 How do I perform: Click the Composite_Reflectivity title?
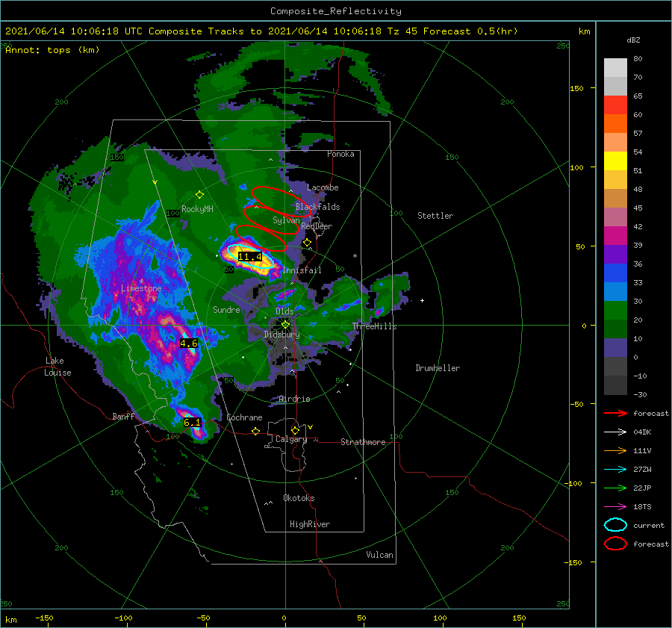336,11
